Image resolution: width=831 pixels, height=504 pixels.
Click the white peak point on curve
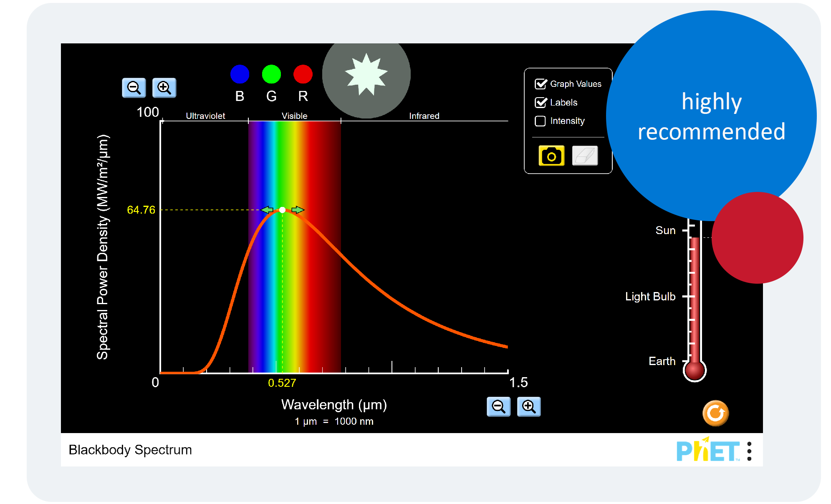[283, 210]
